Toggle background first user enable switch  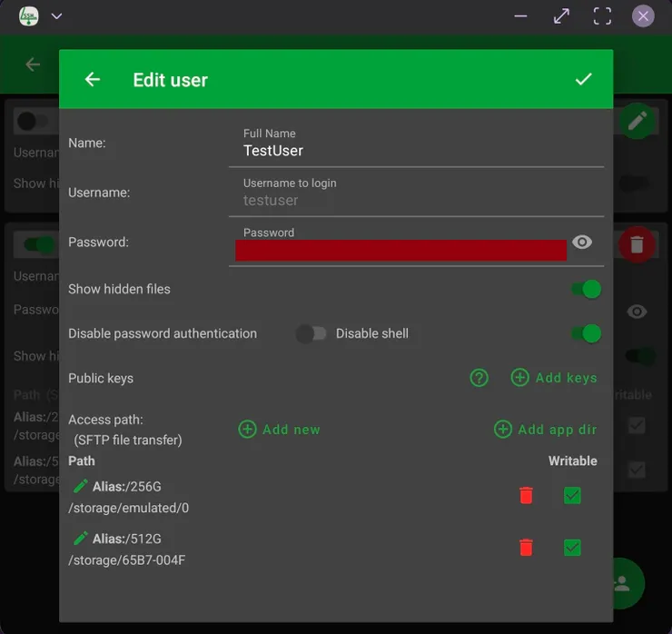tap(35, 122)
